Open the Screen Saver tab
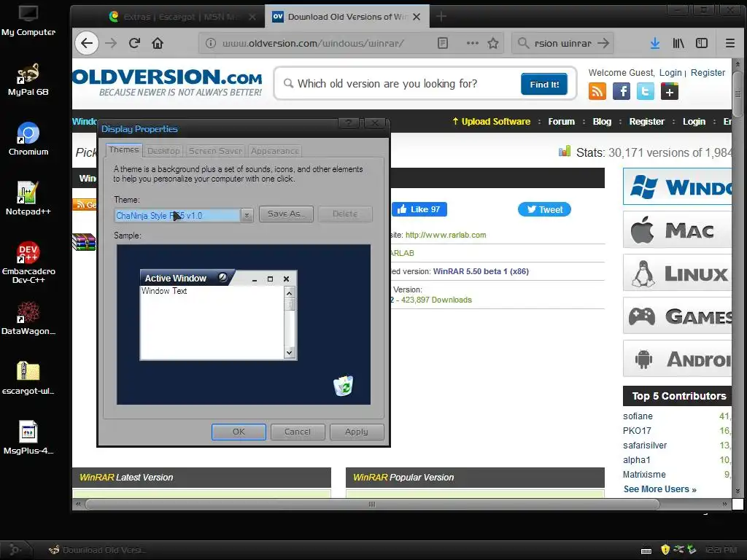 pos(215,151)
